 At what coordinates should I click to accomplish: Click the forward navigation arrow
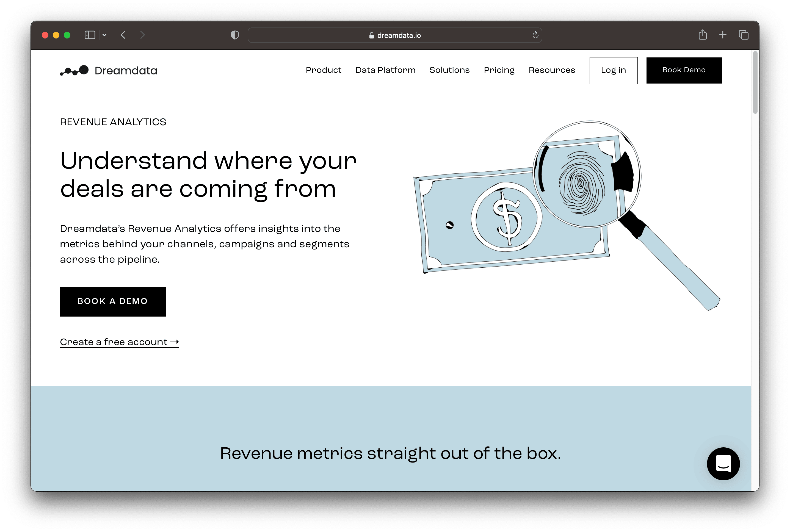click(143, 35)
